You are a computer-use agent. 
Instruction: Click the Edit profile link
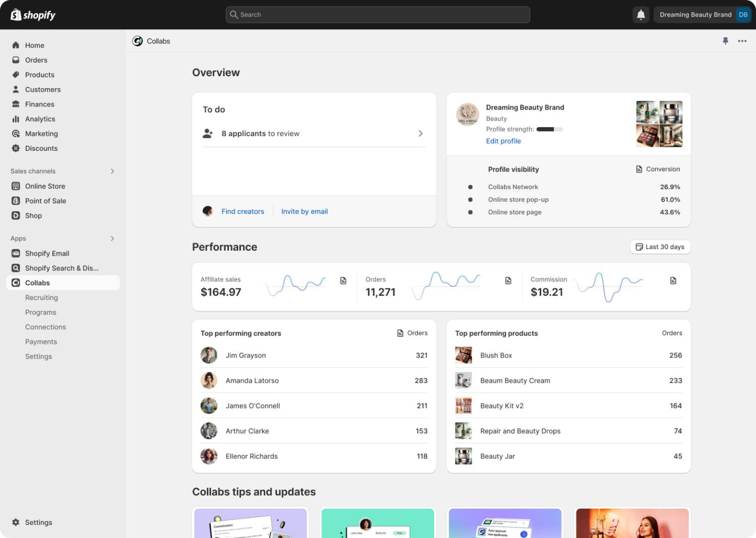click(x=503, y=141)
